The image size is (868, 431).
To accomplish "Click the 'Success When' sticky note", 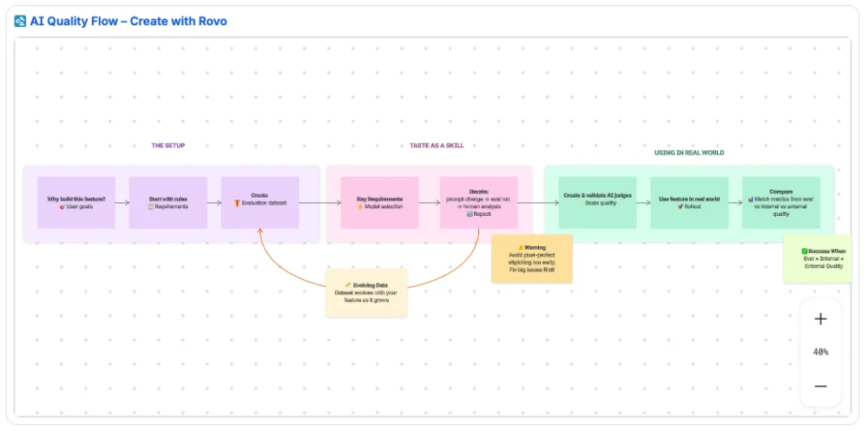I will [820, 258].
